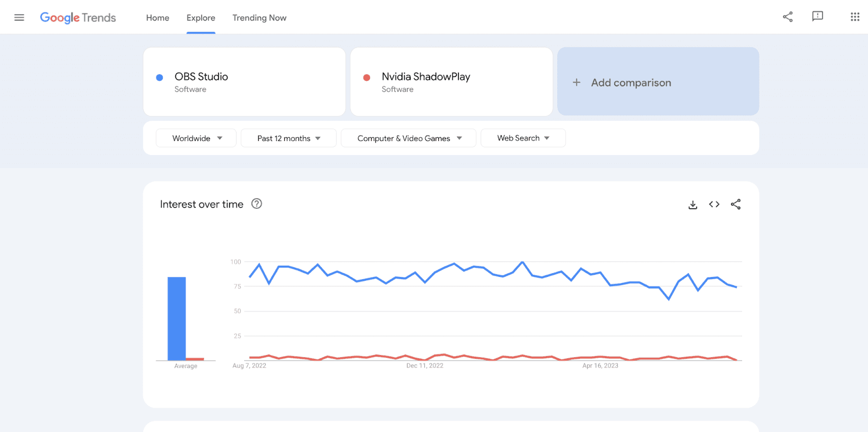Viewport: 868px width, 432px height.
Task: Share the interest over time chart
Action: coord(736,204)
